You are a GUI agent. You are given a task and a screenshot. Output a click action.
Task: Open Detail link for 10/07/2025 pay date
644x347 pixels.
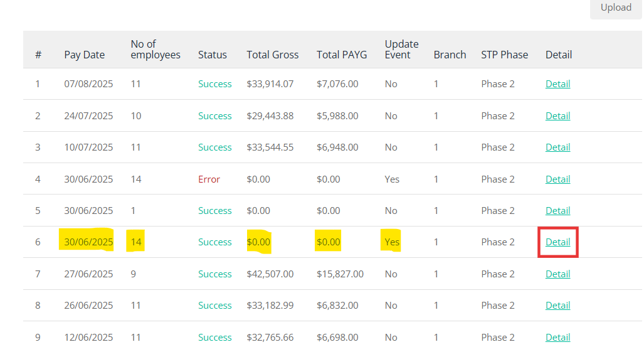pos(557,147)
